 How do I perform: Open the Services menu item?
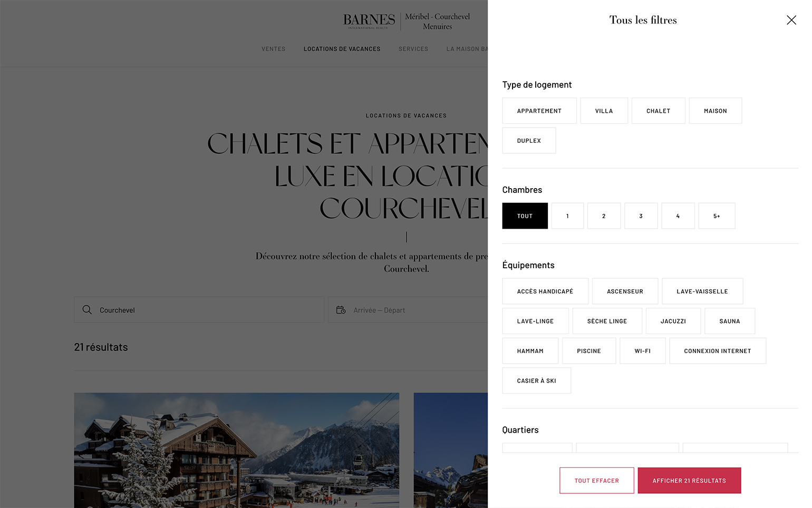click(x=413, y=49)
